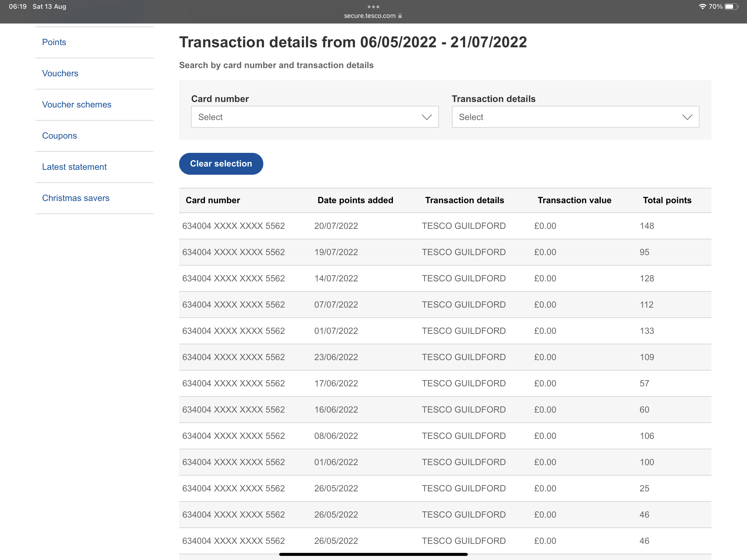Select the 19/07/2022 date cell
Screen dimensions: 747x560
pos(336,252)
